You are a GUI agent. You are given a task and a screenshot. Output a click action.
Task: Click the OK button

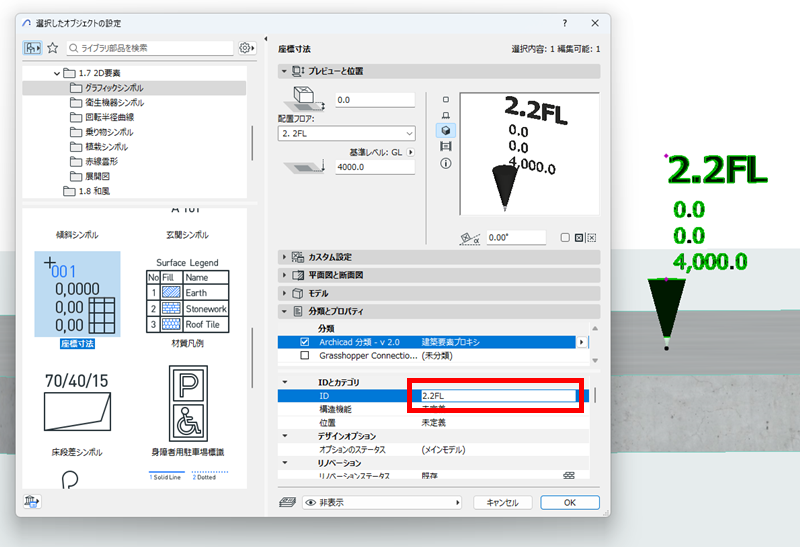[x=569, y=503]
